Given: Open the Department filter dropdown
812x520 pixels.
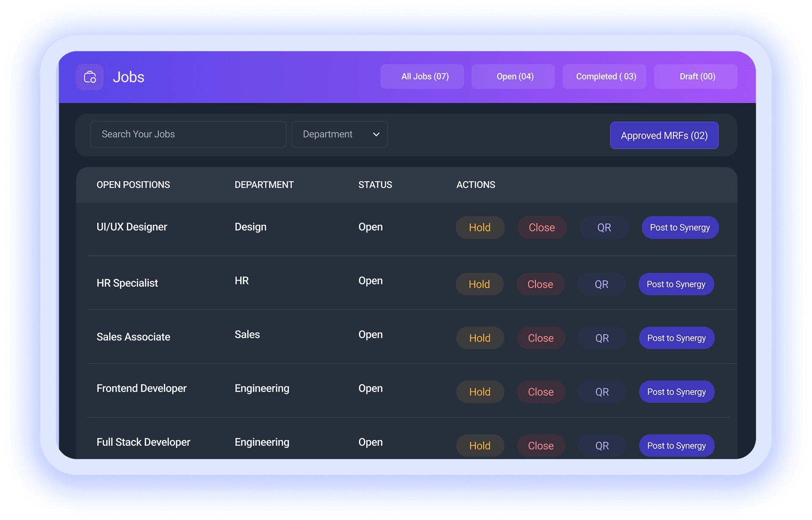Looking at the screenshot, I should click(339, 134).
